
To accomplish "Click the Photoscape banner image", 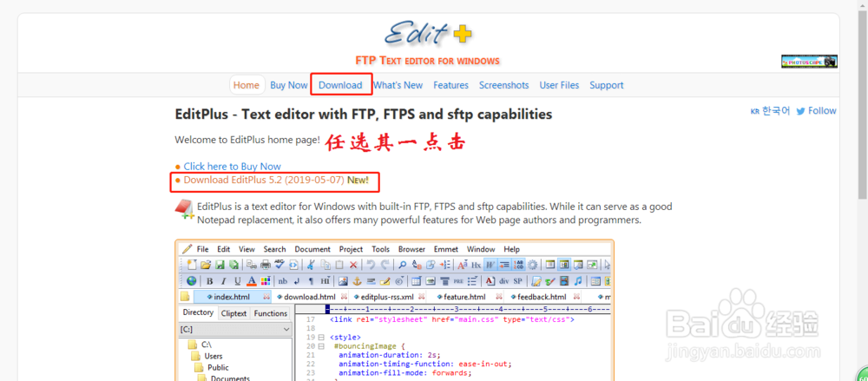I will tap(809, 62).
